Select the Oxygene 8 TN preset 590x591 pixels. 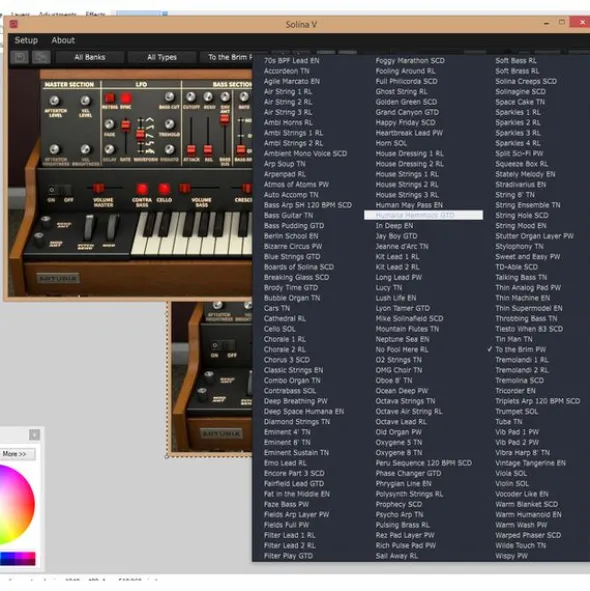click(x=399, y=452)
